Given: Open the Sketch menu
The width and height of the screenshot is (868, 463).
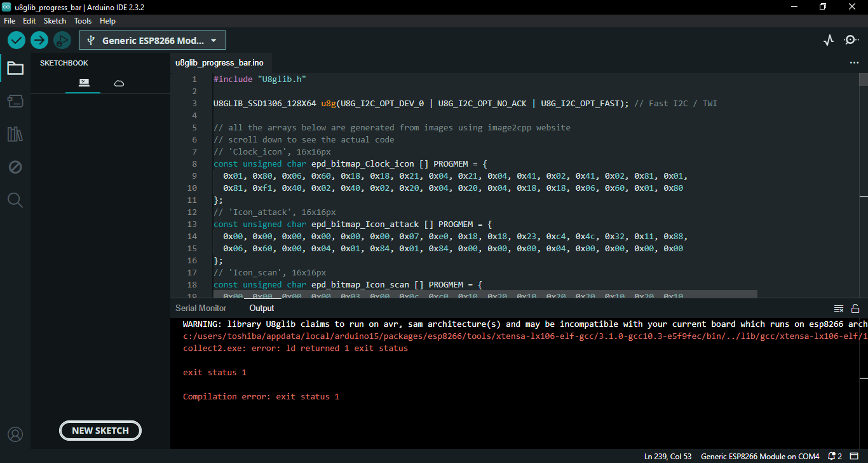Looking at the screenshot, I should pyautogui.click(x=55, y=21).
